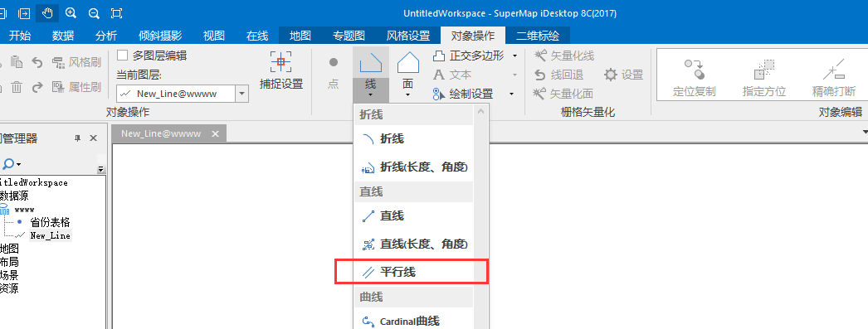The width and height of the screenshot is (868, 329).
Task: Click the 定位复制 tool icon
Action: tap(695, 78)
